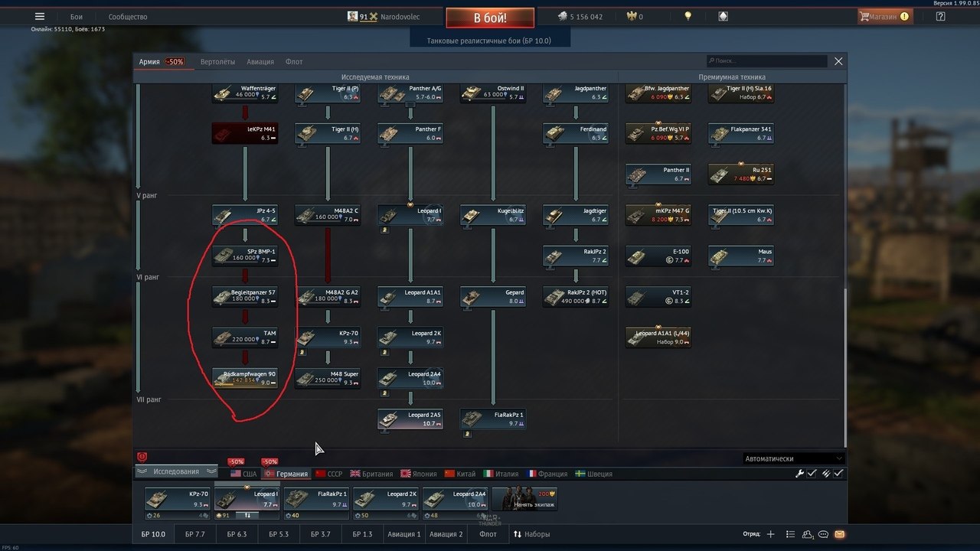Select the premium Ru 251 vehicle
This screenshot has width=980, height=551.
(x=741, y=174)
